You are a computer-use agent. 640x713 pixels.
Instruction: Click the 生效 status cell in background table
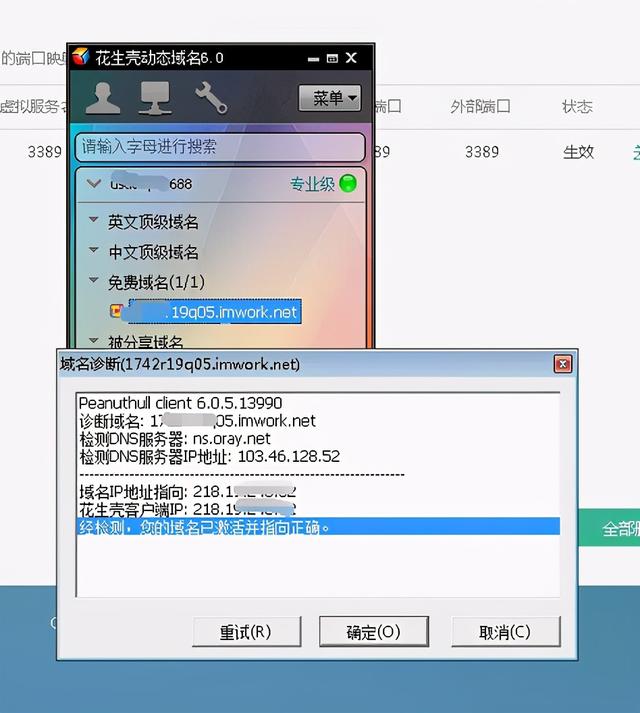[x=578, y=152]
